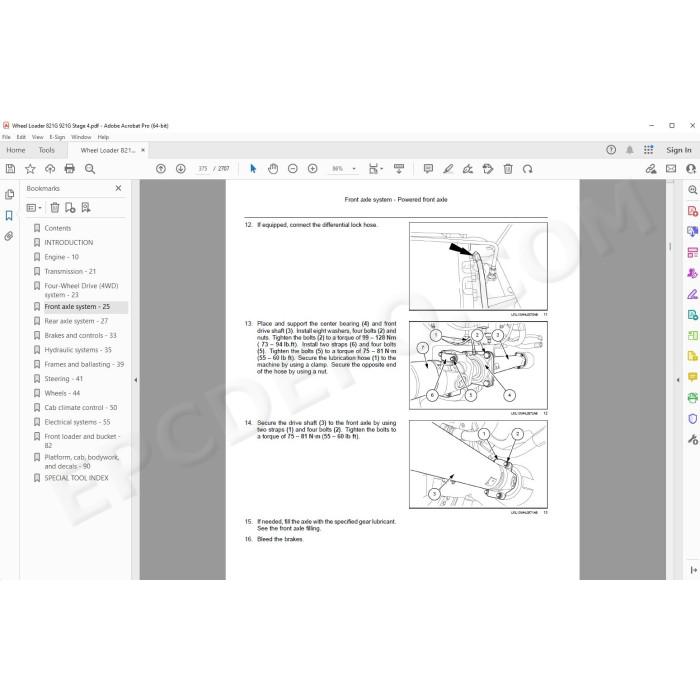Open the Contents bookmark
The image size is (700, 700).
(58, 228)
